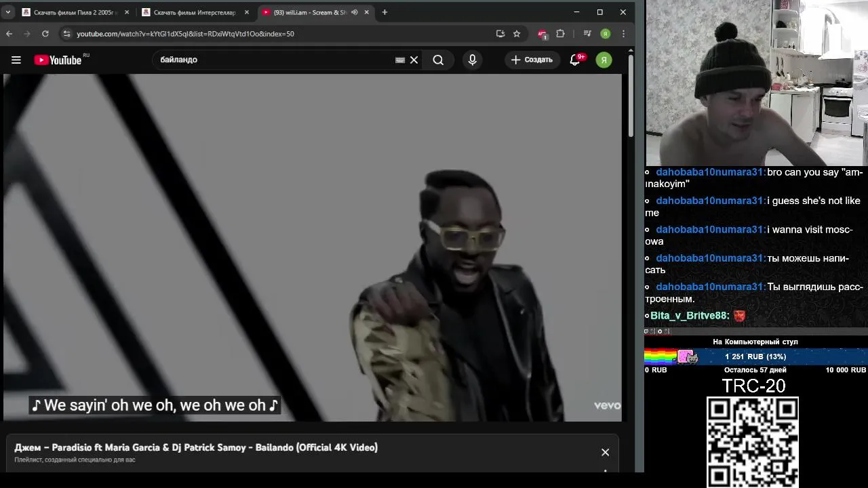Open a new Chrome tab
The width and height of the screenshot is (868, 488).
coord(384,12)
